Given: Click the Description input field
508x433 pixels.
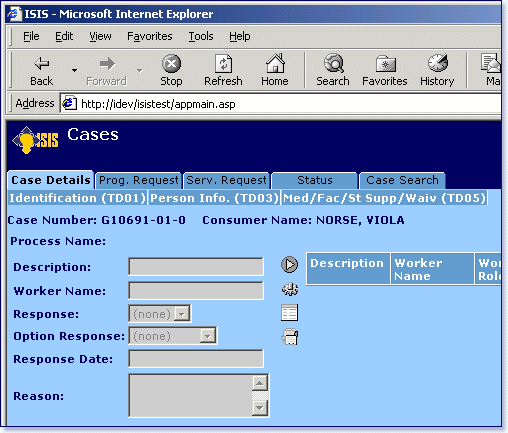Looking at the screenshot, I should pyautogui.click(x=196, y=266).
